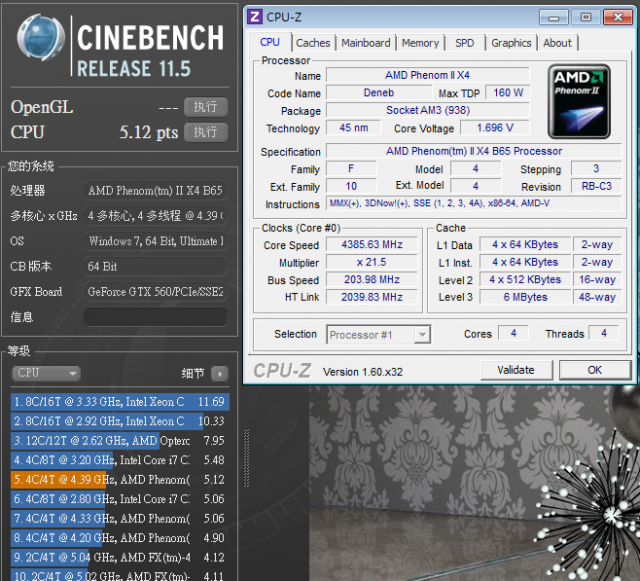
Task: Click the Cinebench globe logo icon
Action: (x=40, y=37)
